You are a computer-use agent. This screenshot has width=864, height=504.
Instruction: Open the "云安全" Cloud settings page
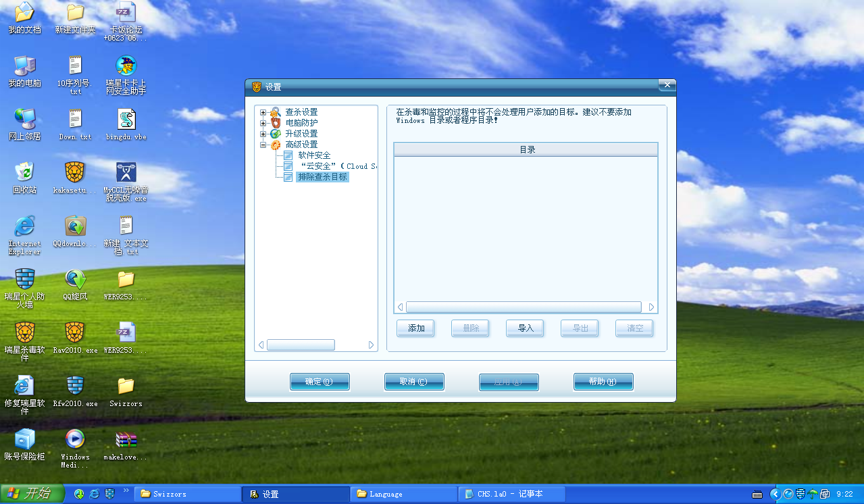(x=337, y=166)
